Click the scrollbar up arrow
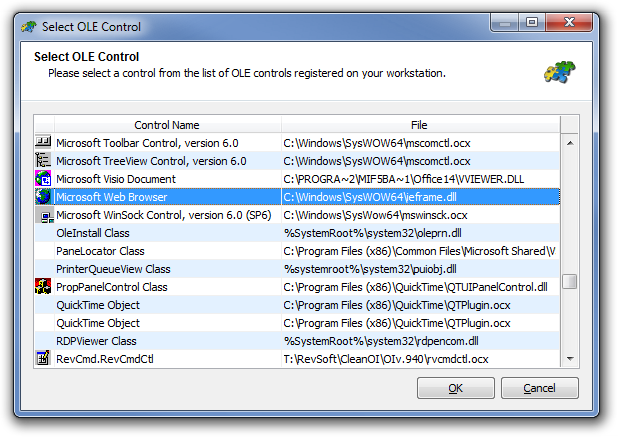 pyautogui.click(x=570, y=143)
